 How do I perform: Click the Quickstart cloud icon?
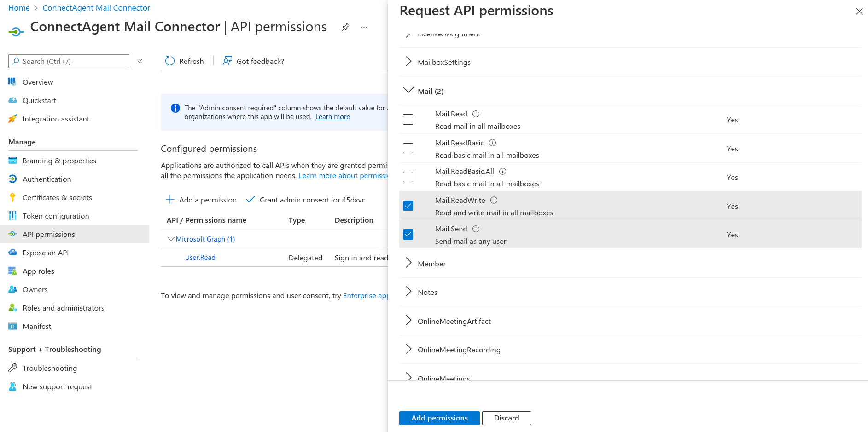(x=12, y=100)
